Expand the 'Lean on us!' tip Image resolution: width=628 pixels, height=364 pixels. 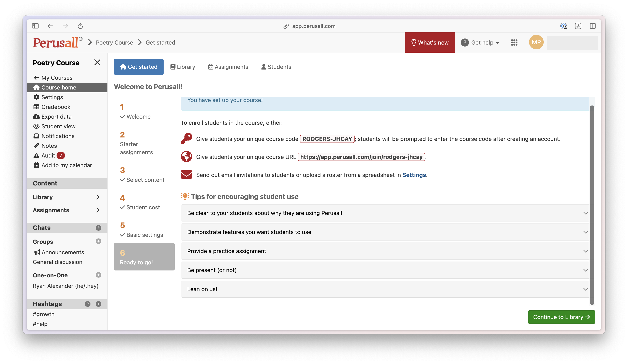point(385,289)
